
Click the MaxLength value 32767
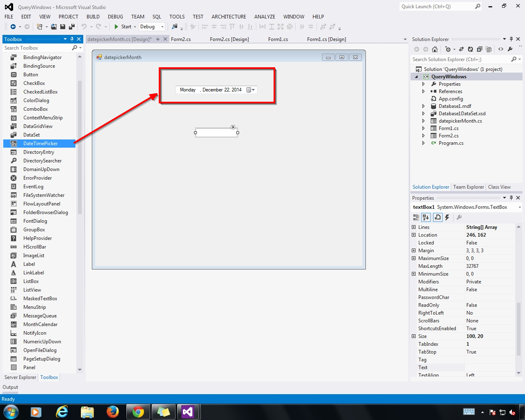point(472,266)
